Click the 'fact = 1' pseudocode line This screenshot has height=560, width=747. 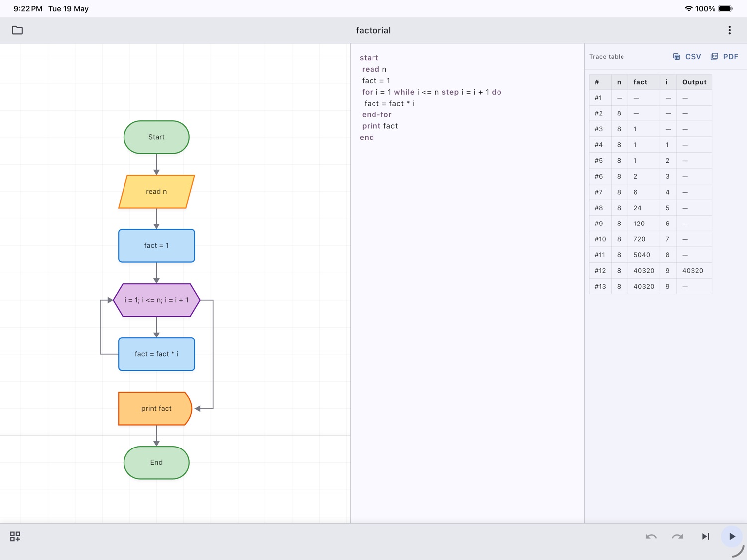point(376,81)
